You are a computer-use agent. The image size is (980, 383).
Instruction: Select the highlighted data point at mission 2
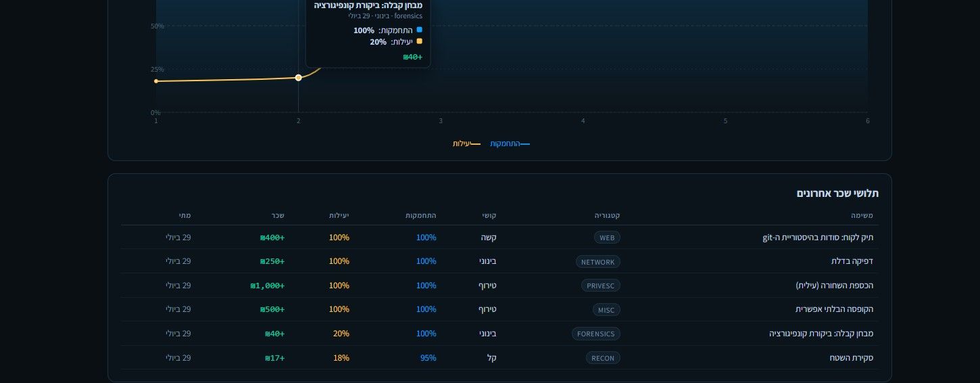pyautogui.click(x=298, y=78)
